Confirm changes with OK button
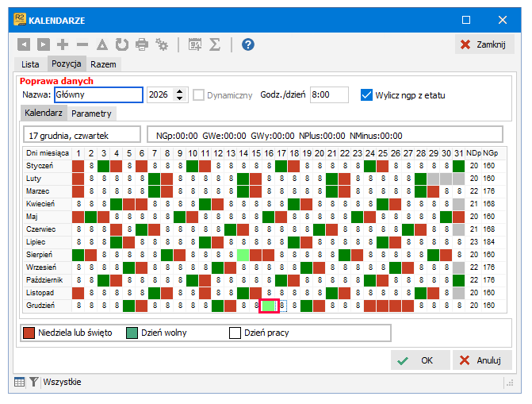Viewport: 532px width, 404px height. [x=420, y=360]
